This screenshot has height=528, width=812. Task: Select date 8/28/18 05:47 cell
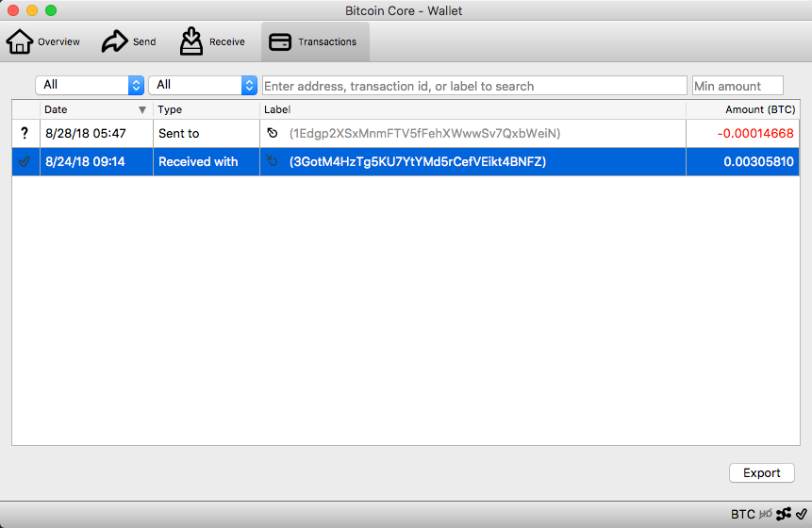click(96, 134)
